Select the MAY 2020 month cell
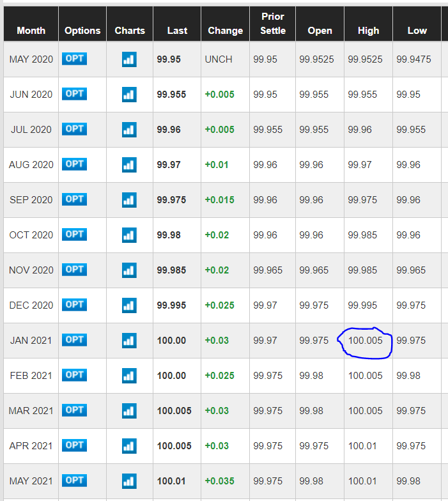The width and height of the screenshot is (448, 501). [x=31, y=59]
